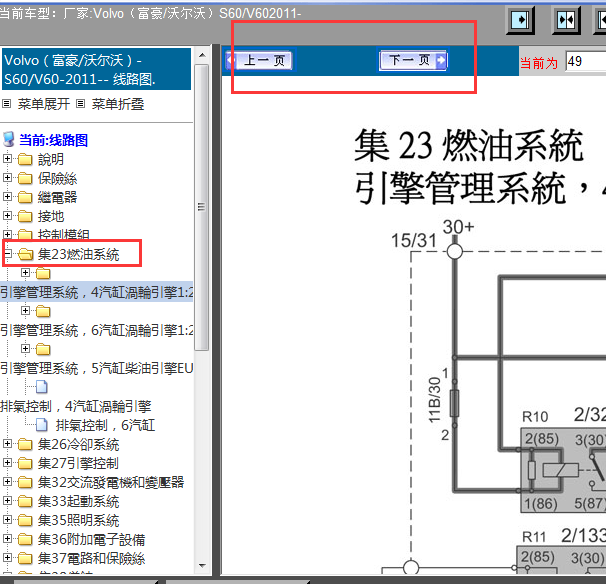Click the document icon beside 排氣控制，6汽缸
The height and width of the screenshot is (584, 606).
tap(42, 425)
